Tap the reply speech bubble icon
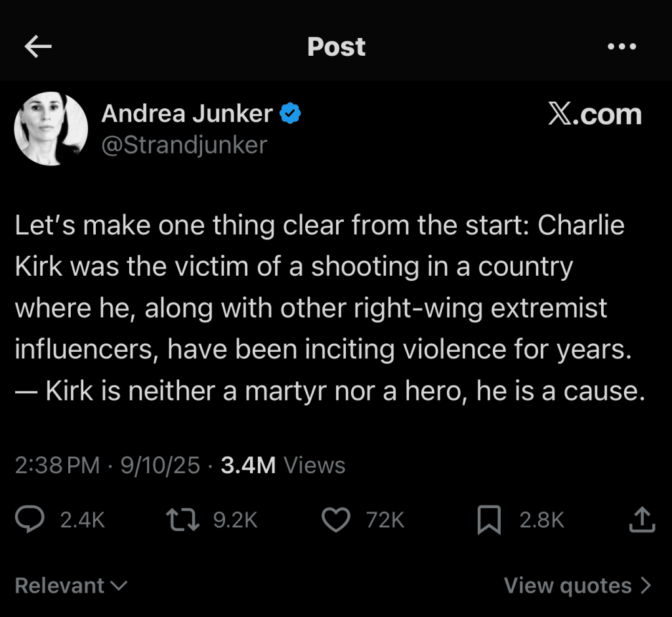 [x=30, y=520]
